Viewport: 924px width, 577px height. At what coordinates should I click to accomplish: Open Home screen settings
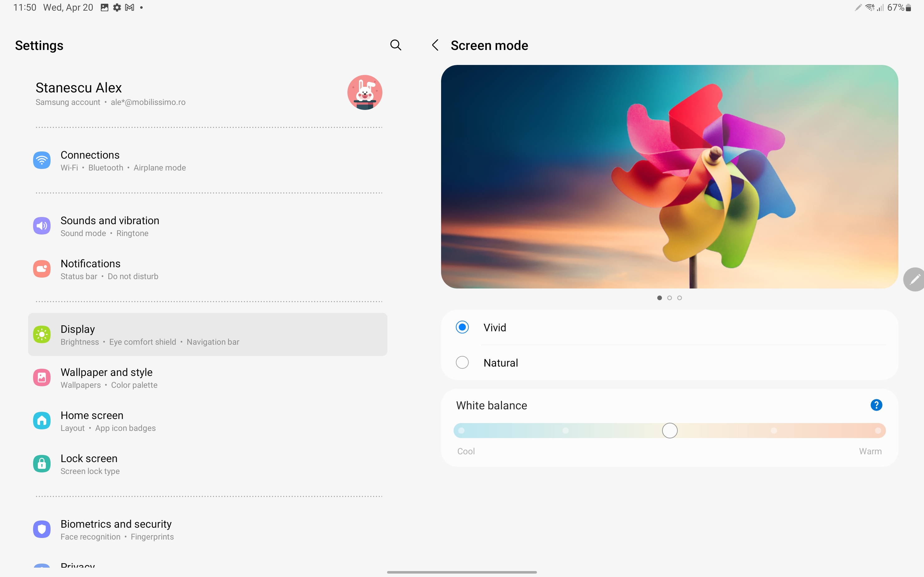[x=208, y=421]
